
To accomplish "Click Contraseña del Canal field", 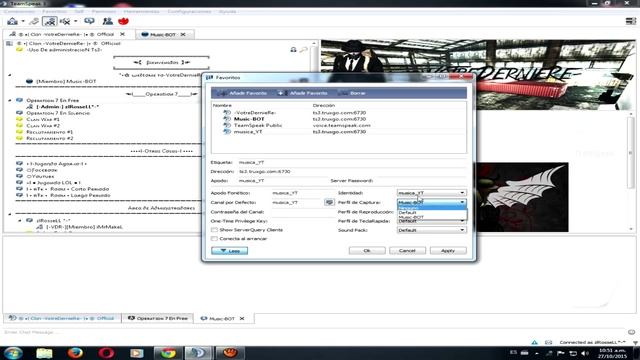I will 303,212.
